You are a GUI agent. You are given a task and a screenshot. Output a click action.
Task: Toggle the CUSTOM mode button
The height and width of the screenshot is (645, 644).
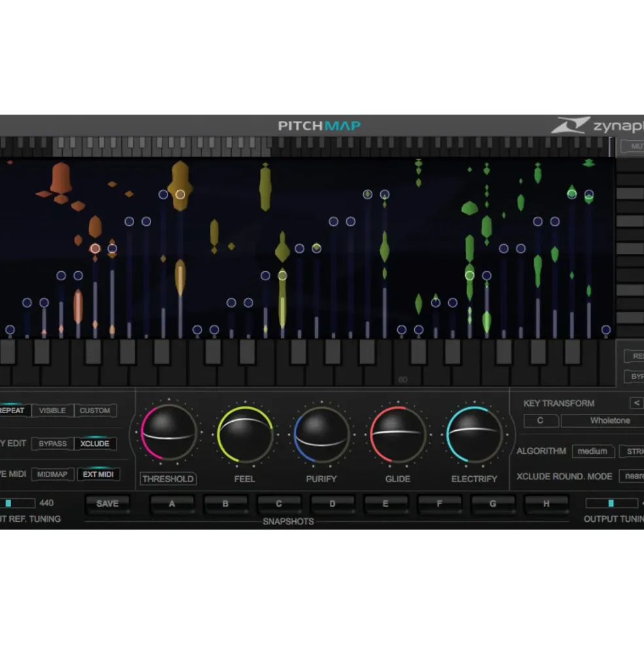(95, 411)
